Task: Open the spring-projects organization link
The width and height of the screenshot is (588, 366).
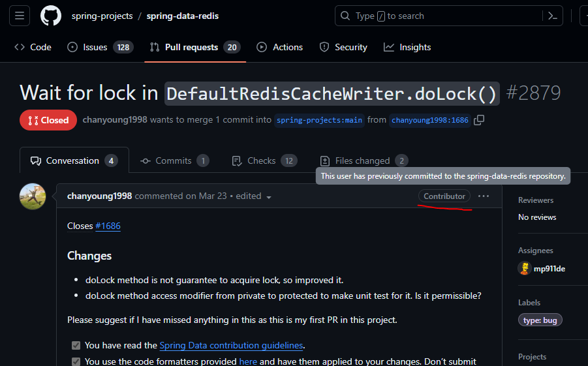Action: [102, 16]
